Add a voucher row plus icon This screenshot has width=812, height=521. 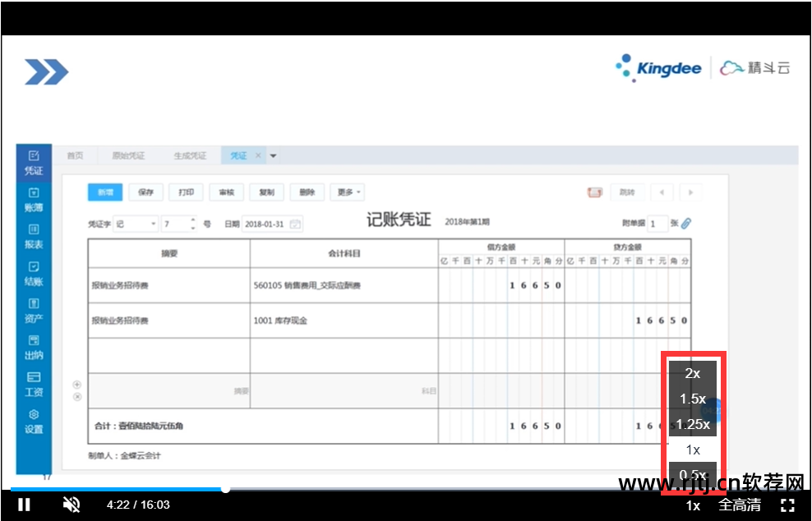pos(76,385)
